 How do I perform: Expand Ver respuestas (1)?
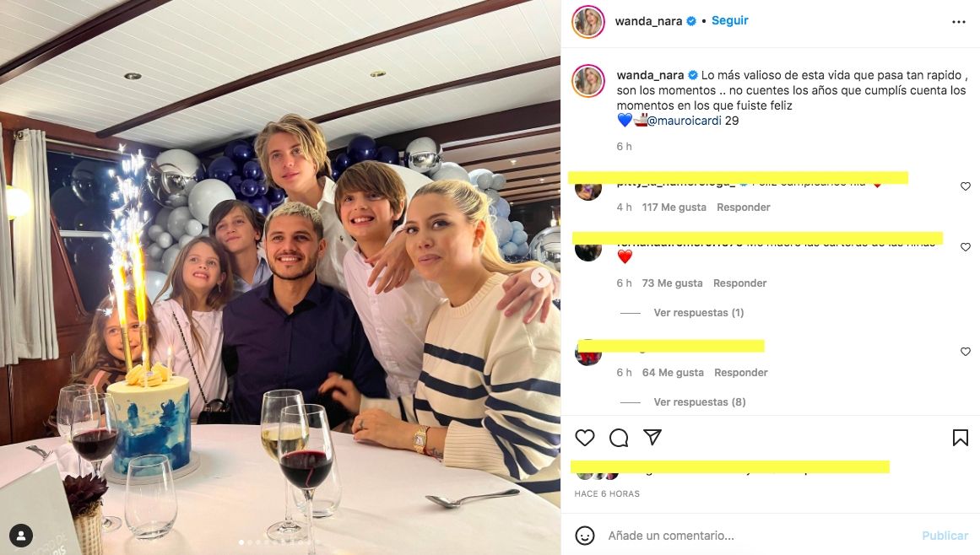[698, 313]
